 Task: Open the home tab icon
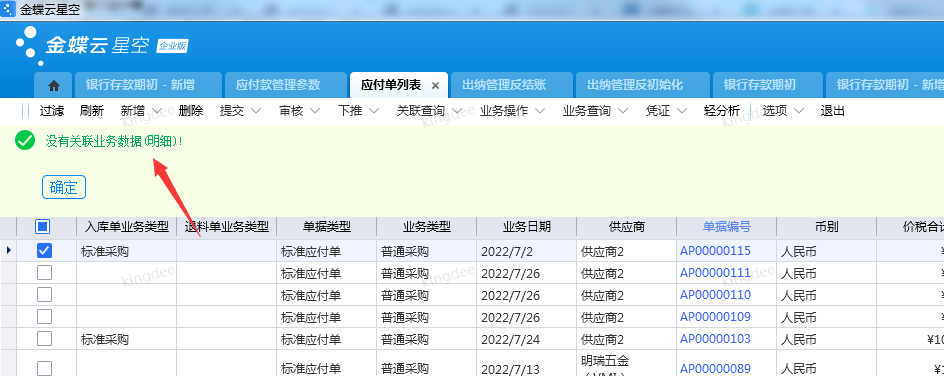point(54,85)
